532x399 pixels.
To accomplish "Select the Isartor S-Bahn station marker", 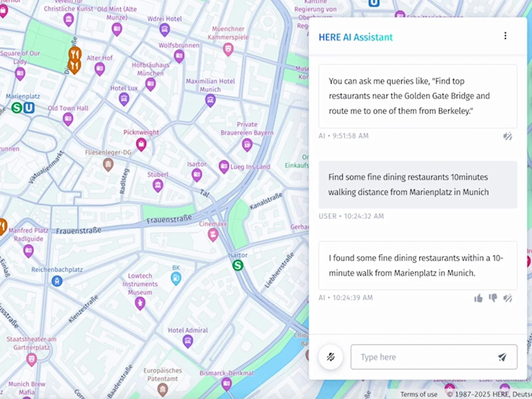I will pyautogui.click(x=238, y=265).
